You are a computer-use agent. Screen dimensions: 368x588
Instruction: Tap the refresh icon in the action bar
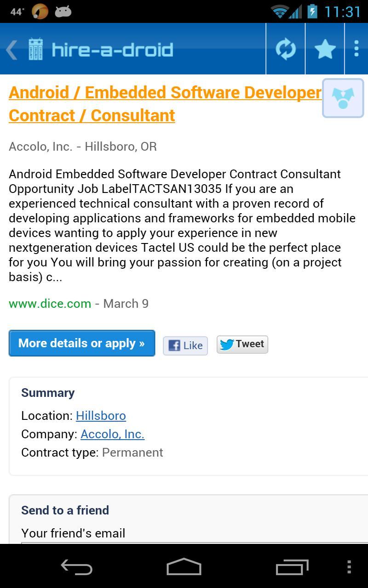286,49
